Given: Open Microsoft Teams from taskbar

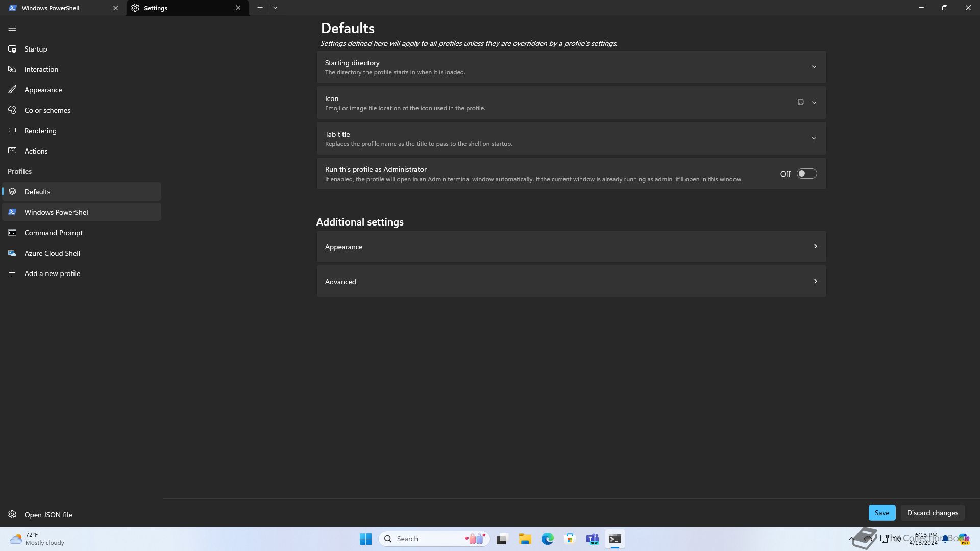Looking at the screenshot, I should coord(593,539).
